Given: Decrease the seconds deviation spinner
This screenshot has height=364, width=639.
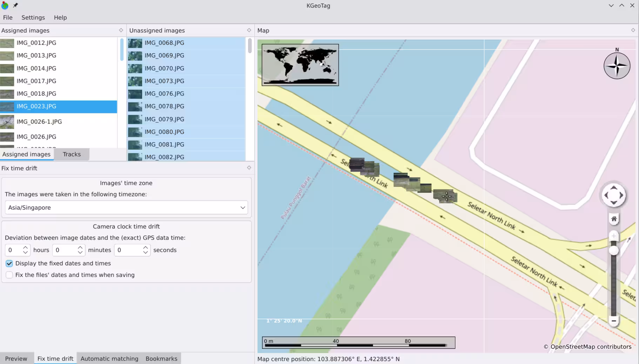Looking at the screenshot, I should coord(146,252).
